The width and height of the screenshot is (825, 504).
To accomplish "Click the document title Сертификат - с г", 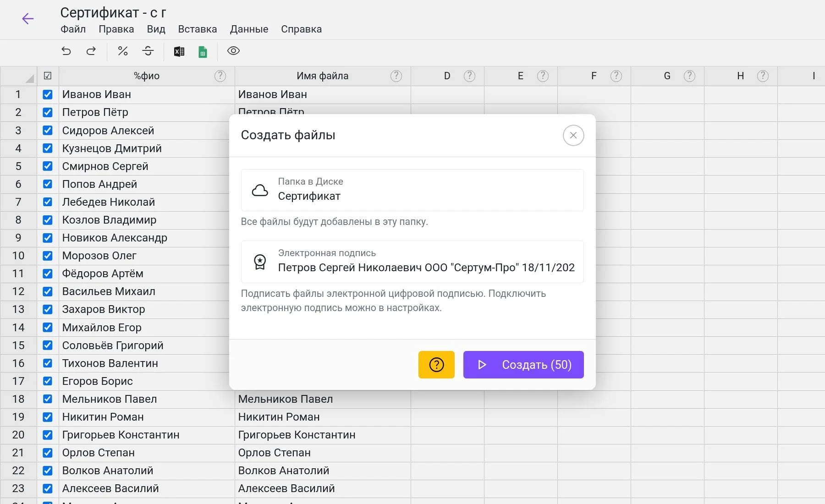I will pos(113,12).
